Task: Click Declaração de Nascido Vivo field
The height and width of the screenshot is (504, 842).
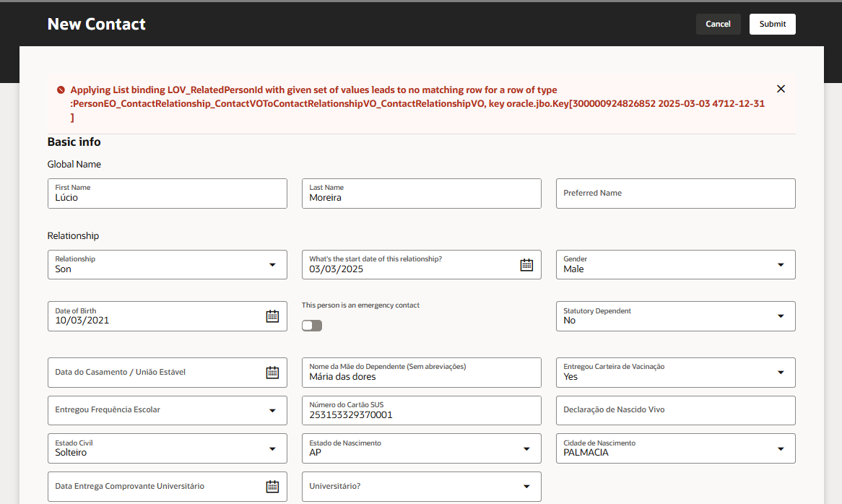Action: coord(675,411)
